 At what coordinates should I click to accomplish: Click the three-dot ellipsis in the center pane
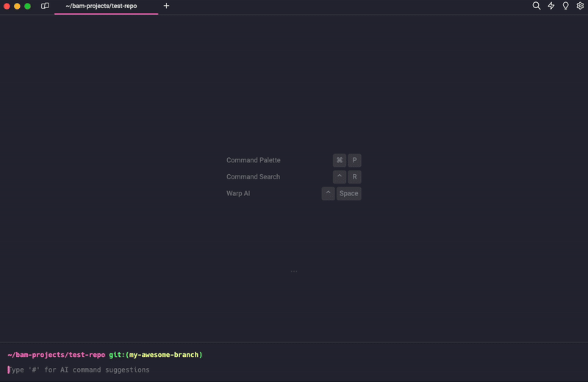click(293, 271)
